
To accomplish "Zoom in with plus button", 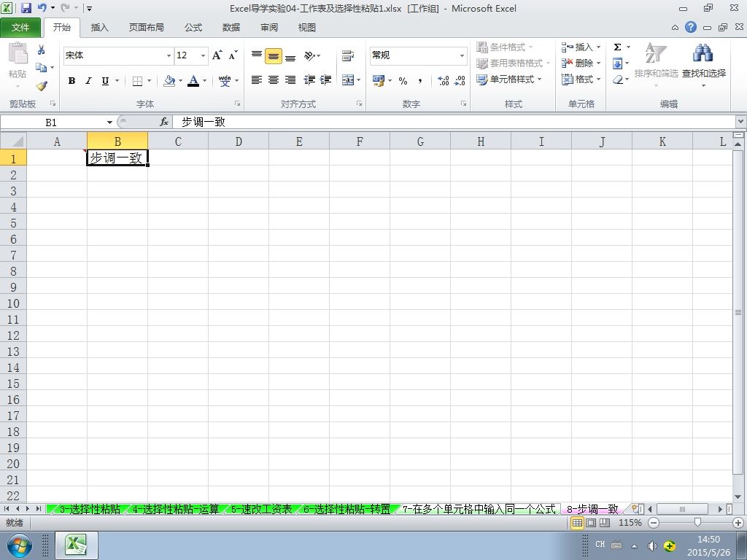I will (738, 523).
